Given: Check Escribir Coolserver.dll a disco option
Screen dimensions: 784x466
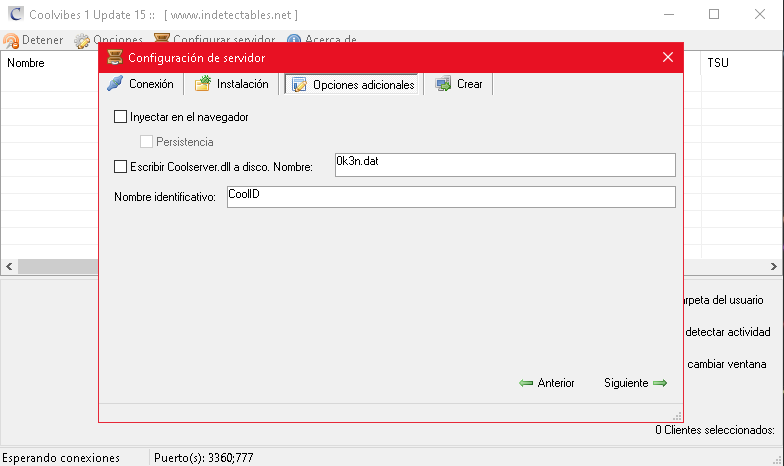Looking at the screenshot, I should [x=122, y=167].
